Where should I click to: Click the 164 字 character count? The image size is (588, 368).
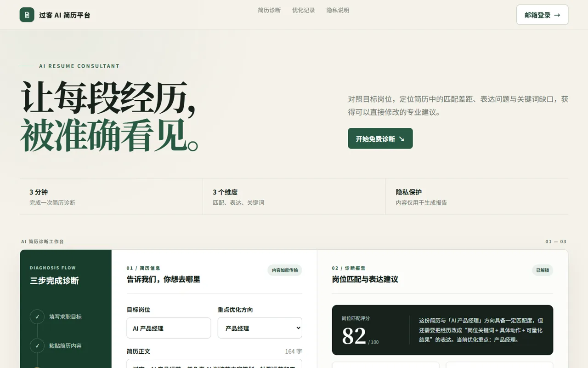[294, 351]
